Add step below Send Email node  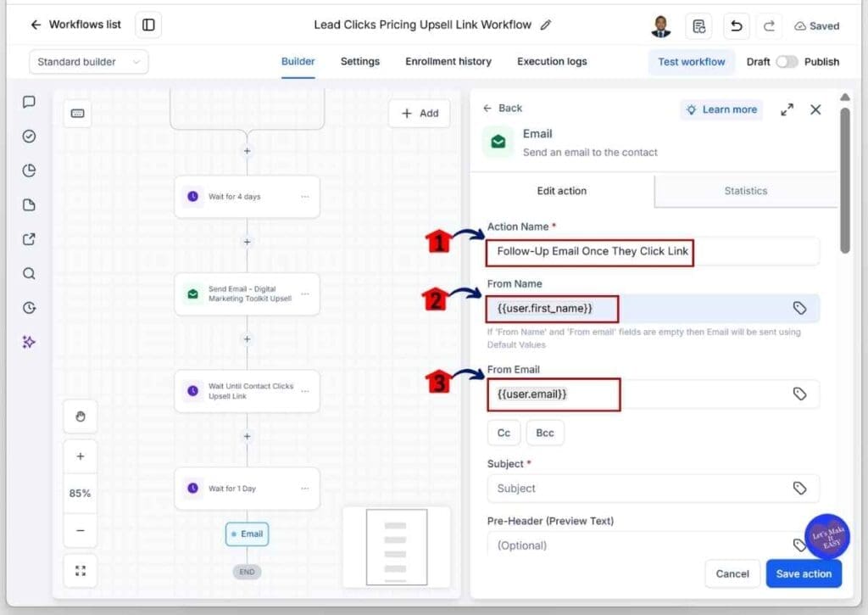pyautogui.click(x=247, y=339)
